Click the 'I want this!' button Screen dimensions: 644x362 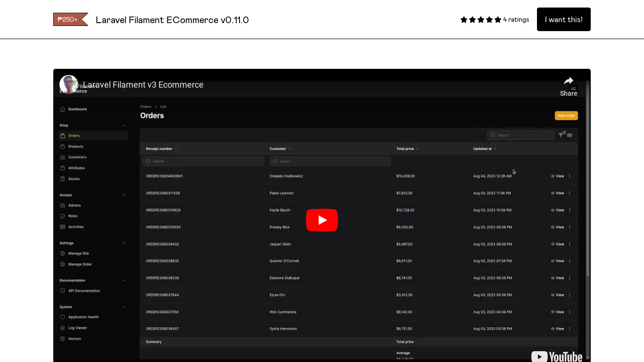pos(563,19)
